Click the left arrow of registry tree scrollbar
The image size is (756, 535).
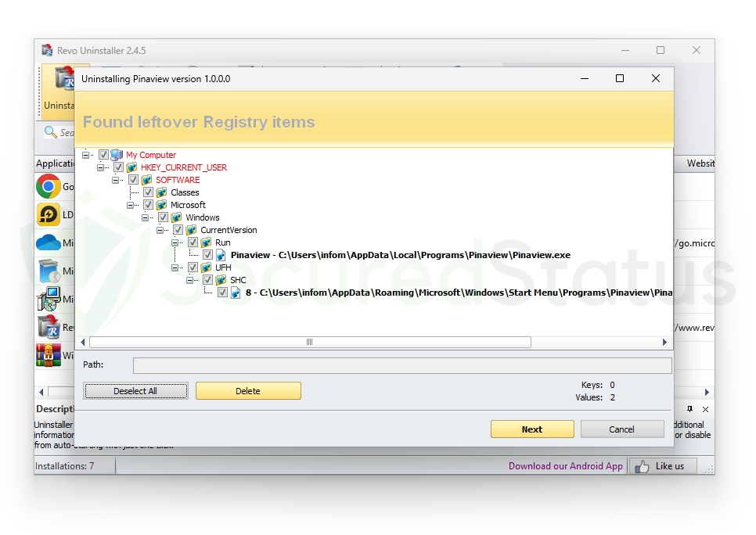click(83, 342)
